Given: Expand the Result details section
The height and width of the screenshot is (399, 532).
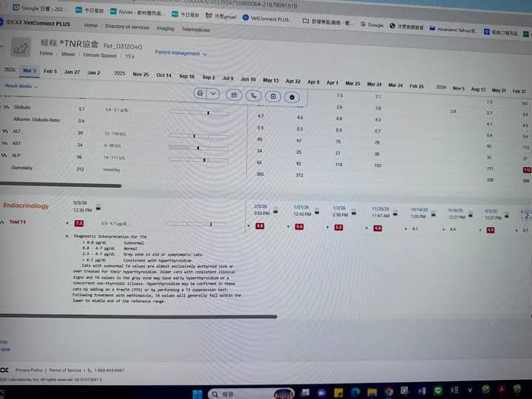Looking at the screenshot, I should (22, 86).
